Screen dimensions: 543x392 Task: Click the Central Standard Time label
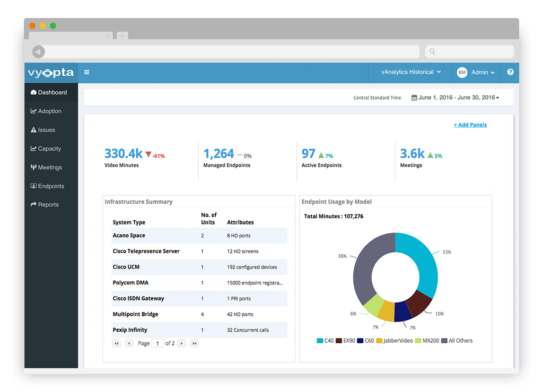pyautogui.click(x=377, y=98)
